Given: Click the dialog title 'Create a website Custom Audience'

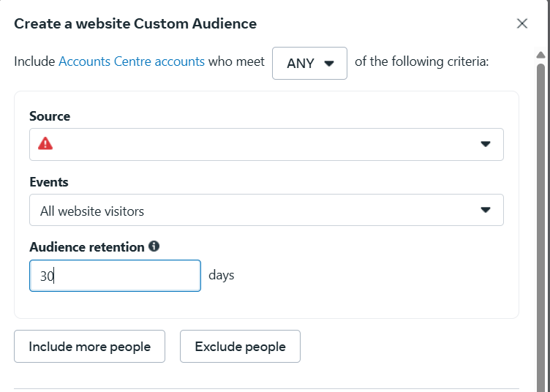Looking at the screenshot, I should tap(135, 23).
